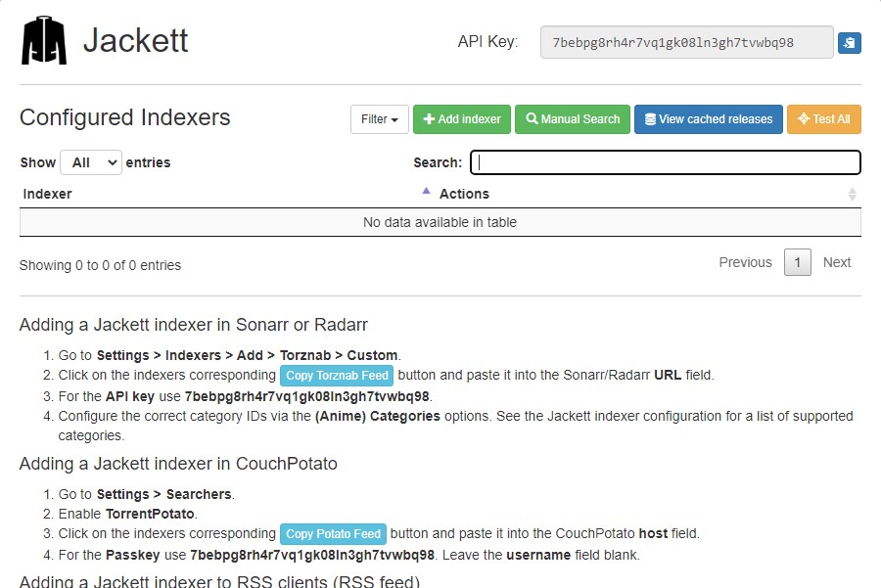This screenshot has width=881, height=588.
Task: Sort the Indexer column ascending arrow
Action: tap(426, 192)
